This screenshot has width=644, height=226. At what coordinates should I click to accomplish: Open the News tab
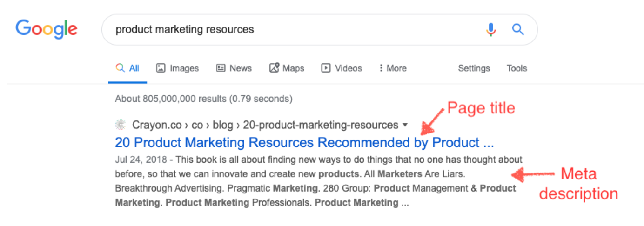coord(234,68)
